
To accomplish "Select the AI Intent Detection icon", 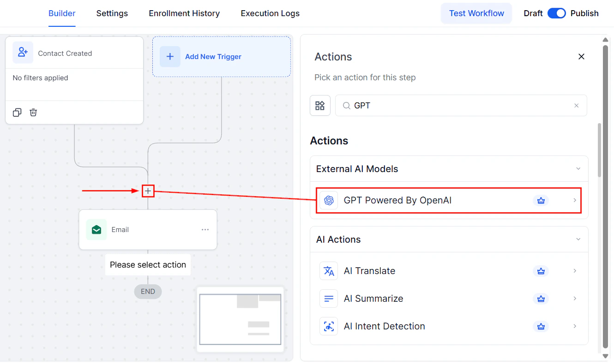I will pyautogui.click(x=329, y=326).
